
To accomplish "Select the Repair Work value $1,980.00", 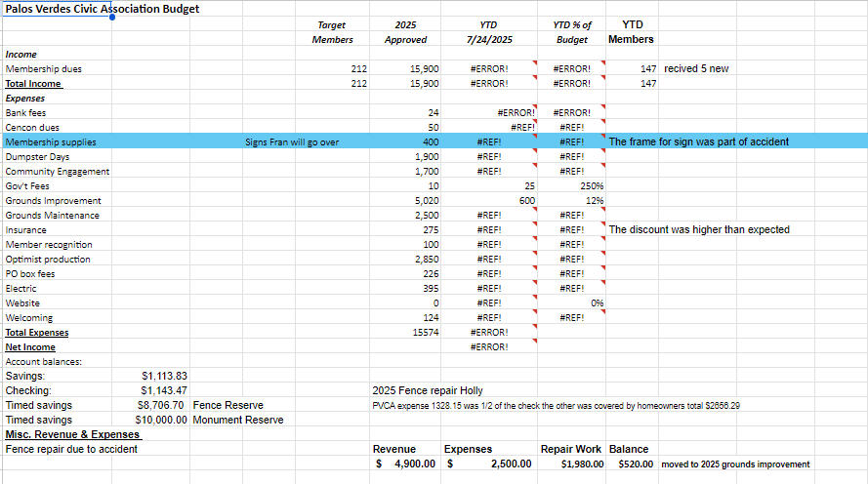I will pyautogui.click(x=582, y=464).
